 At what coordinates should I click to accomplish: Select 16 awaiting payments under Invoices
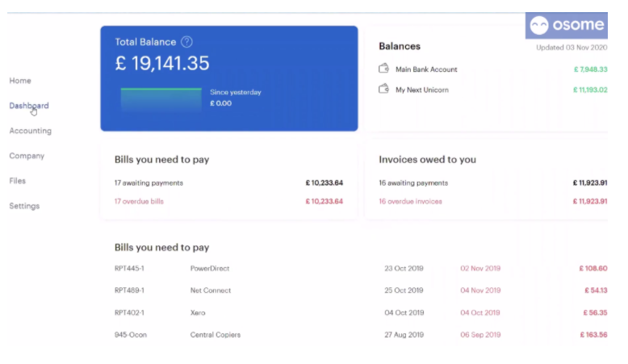(x=413, y=183)
